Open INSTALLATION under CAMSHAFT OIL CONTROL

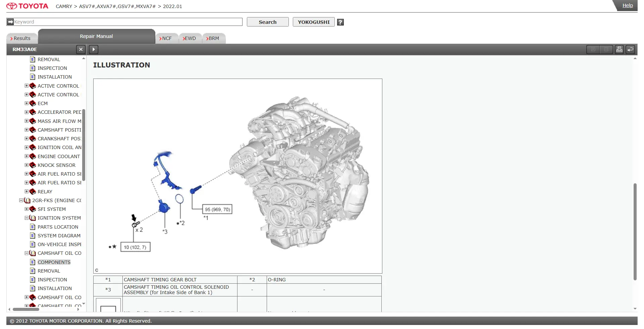tap(55, 288)
